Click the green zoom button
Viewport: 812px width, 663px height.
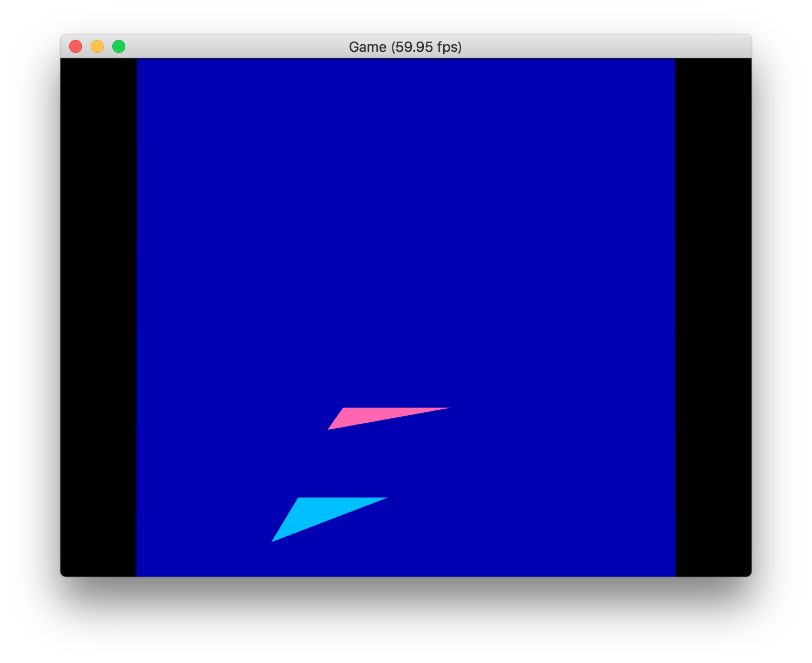point(118,46)
